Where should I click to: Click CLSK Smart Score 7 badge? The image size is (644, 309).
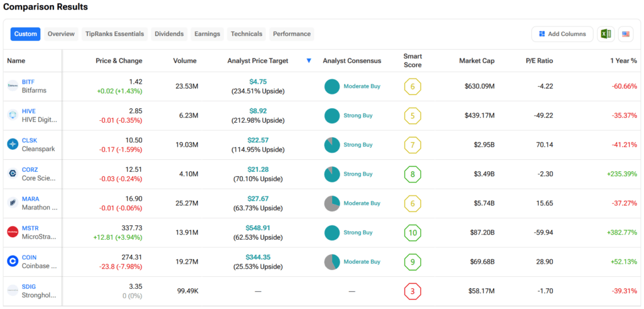[x=413, y=145]
